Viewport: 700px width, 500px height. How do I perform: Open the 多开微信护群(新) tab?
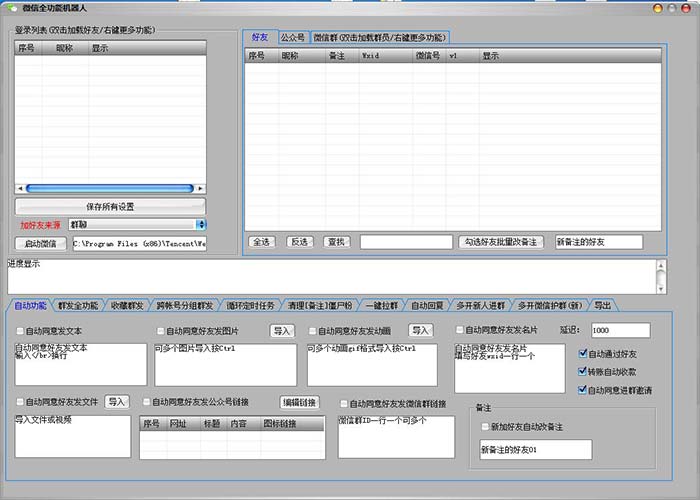pos(550,306)
